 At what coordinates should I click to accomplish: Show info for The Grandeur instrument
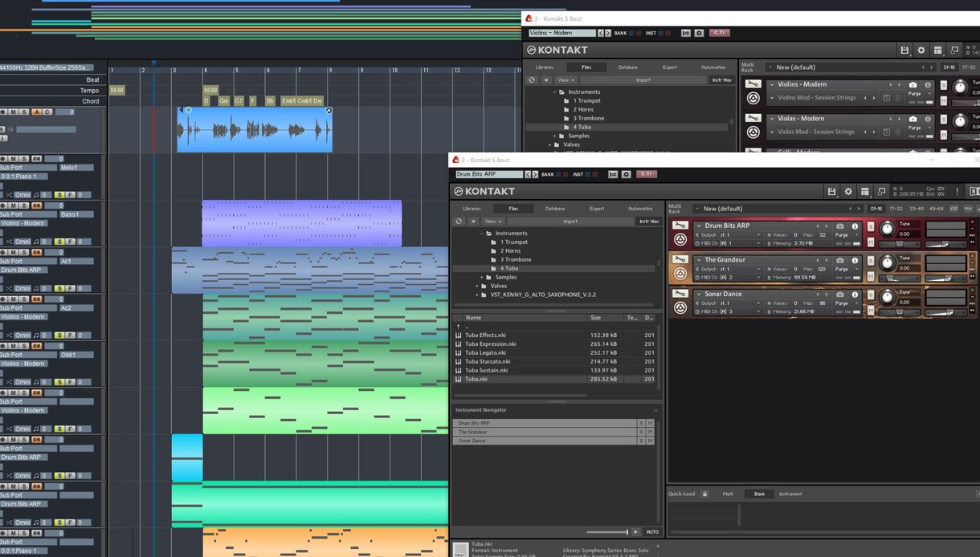[855, 260]
